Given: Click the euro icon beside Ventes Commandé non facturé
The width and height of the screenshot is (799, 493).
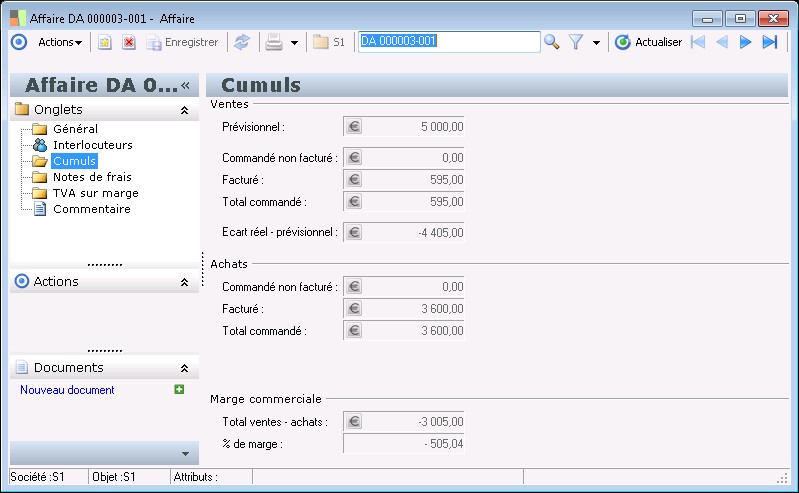Looking at the screenshot, I should pos(354,158).
